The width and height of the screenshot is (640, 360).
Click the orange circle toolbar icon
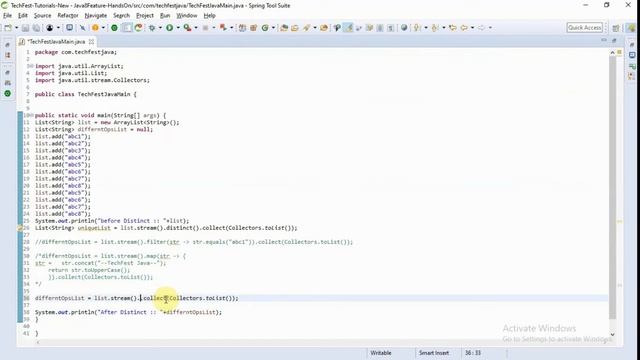[95, 28]
